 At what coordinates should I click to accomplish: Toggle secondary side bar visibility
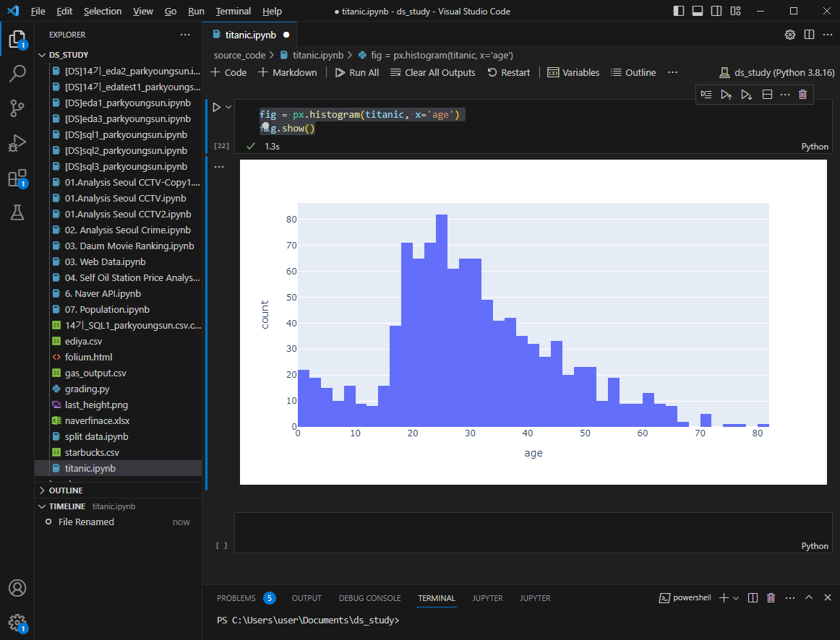[x=716, y=11]
